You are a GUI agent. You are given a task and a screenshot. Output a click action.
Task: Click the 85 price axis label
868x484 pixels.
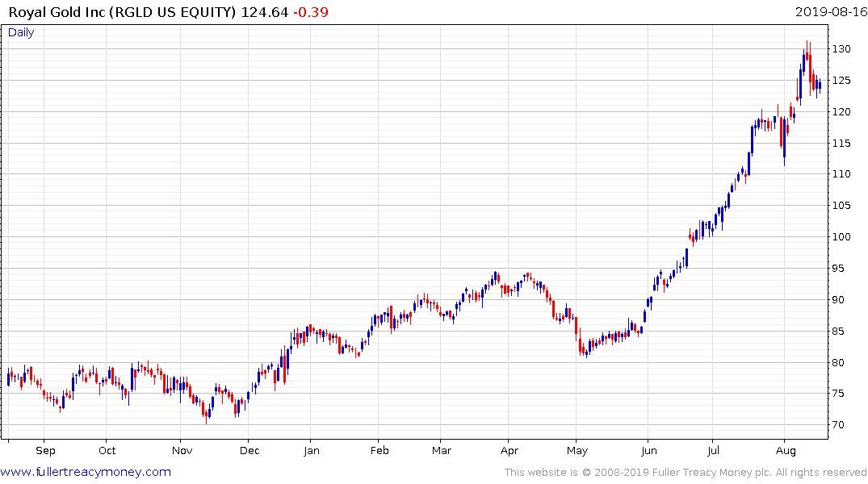pos(839,332)
